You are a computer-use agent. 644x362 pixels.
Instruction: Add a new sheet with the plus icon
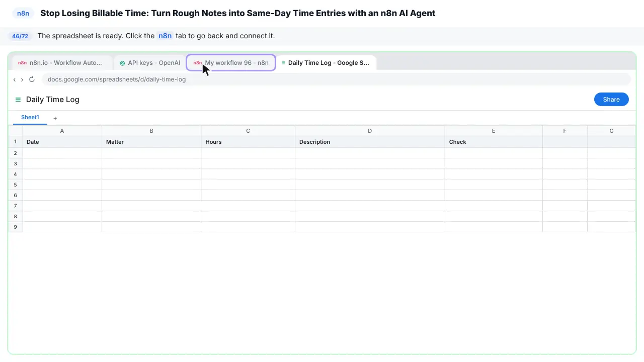pos(55,118)
